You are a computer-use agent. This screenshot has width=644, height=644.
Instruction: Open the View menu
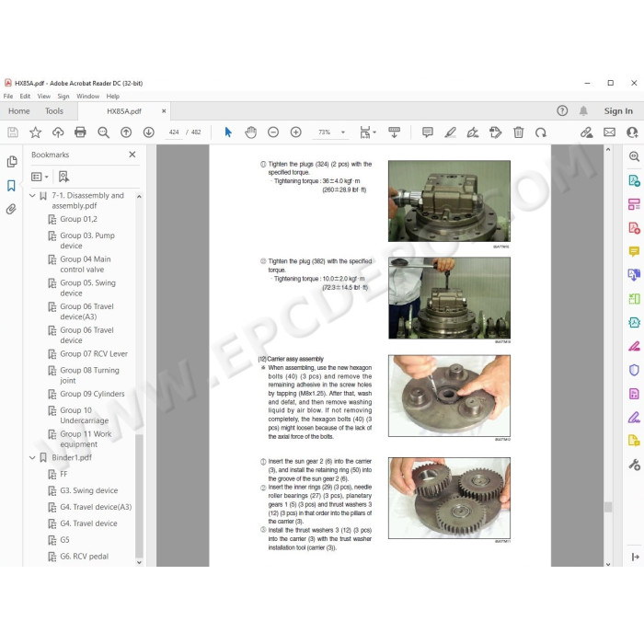pyautogui.click(x=44, y=96)
